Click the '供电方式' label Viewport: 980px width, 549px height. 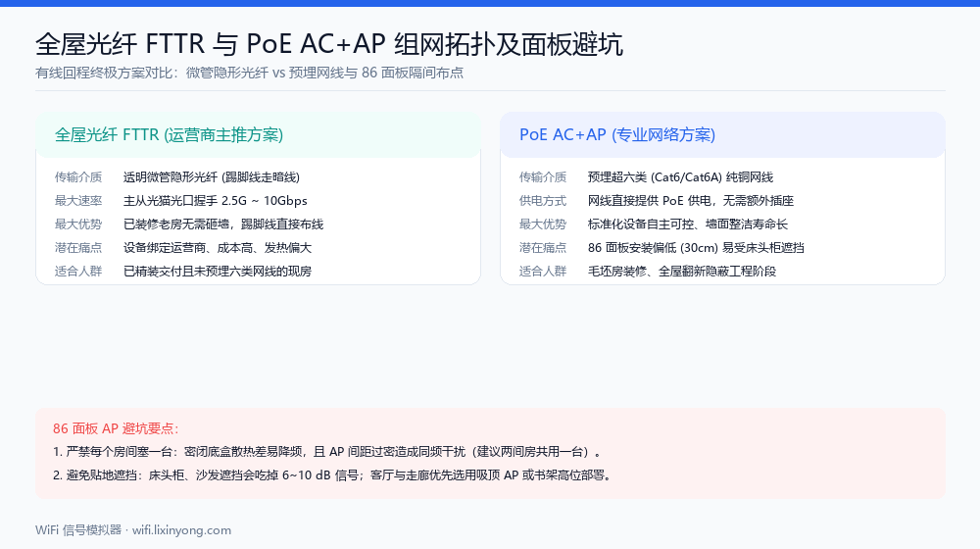pyautogui.click(x=543, y=201)
